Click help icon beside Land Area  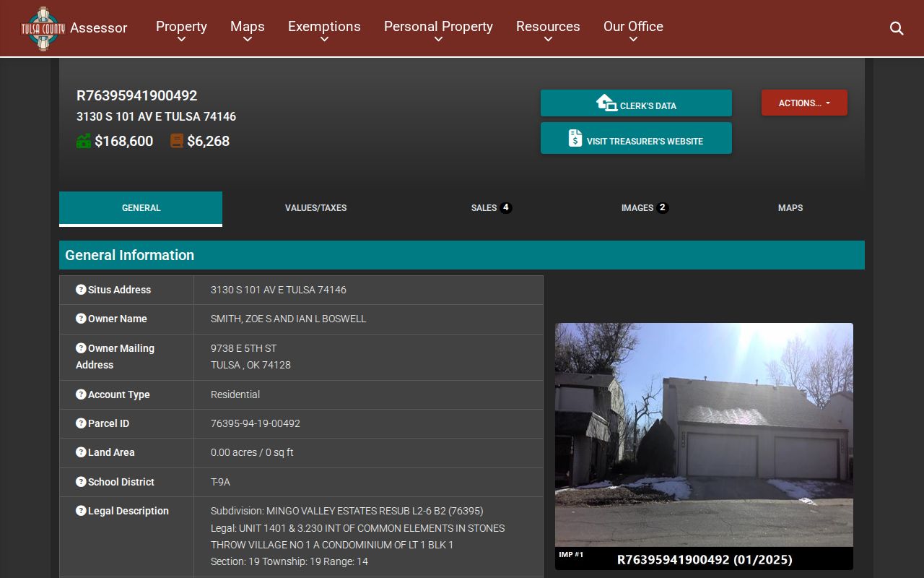pos(81,452)
